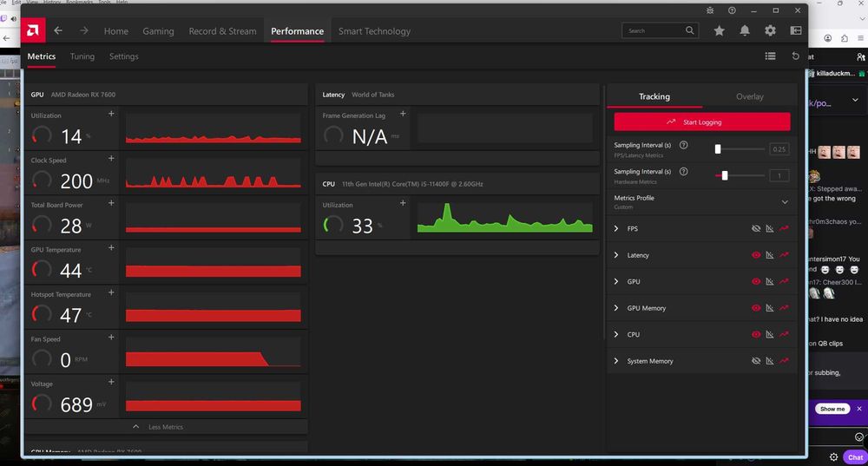
Task: Click the logging trend icon in the GPU row
Action: [784, 282]
